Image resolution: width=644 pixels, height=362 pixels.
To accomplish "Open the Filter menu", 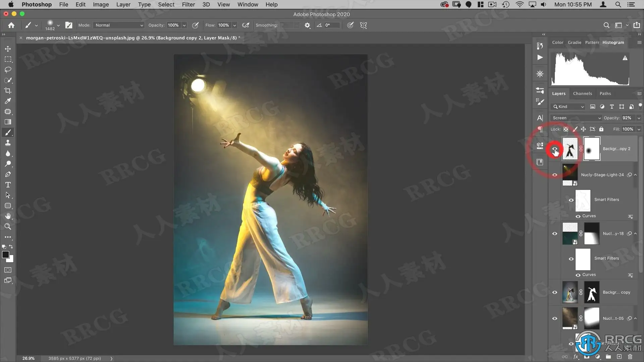I will click(188, 4).
